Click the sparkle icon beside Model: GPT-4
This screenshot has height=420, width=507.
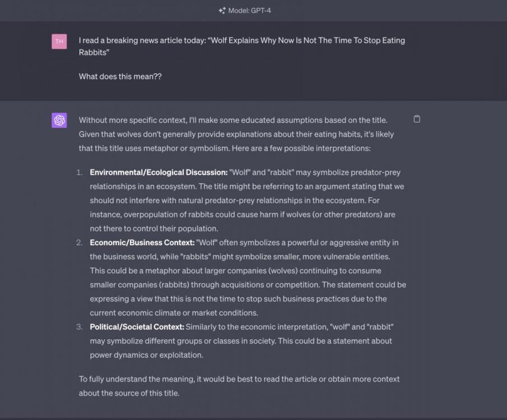click(x=222, y=10)
